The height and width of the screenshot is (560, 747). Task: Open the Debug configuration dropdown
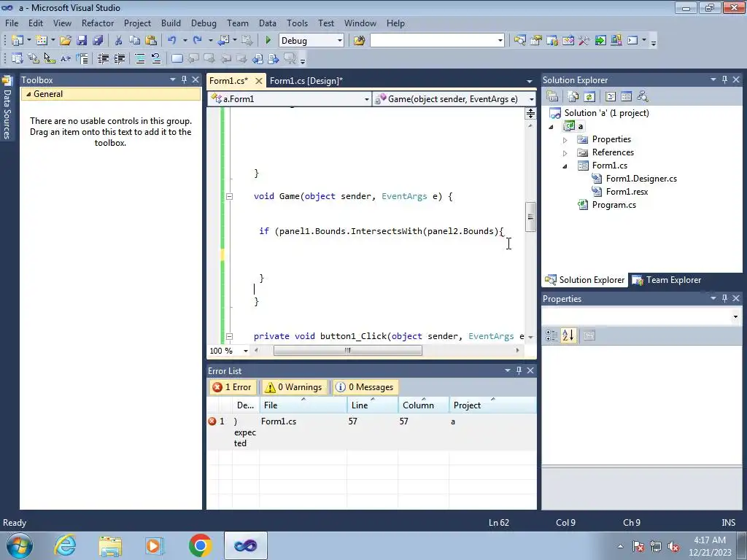340,41
